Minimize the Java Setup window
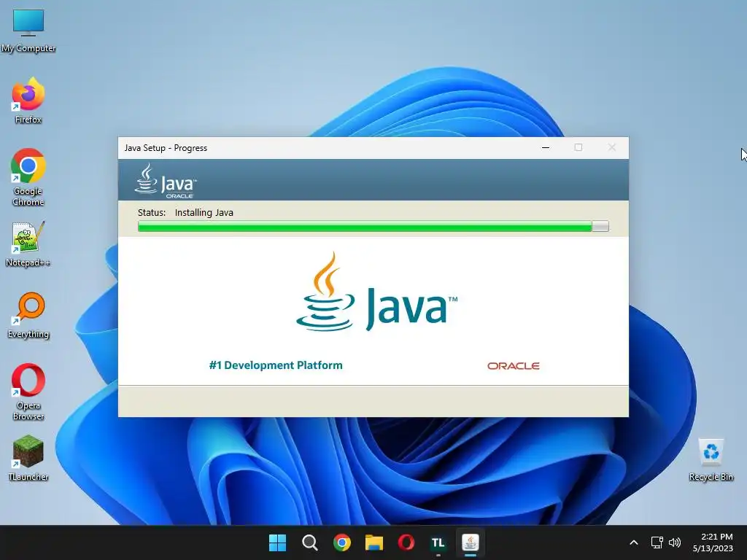 point(546,147)
